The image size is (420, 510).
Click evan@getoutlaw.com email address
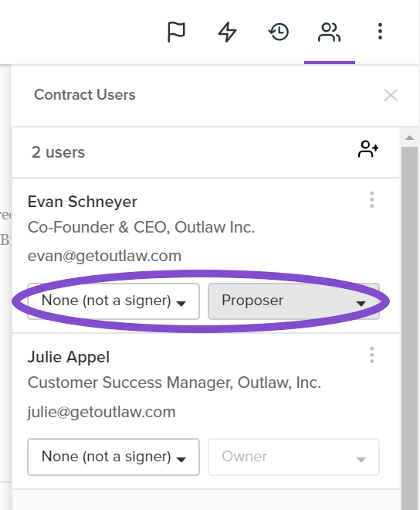click(x=104, y=256)
